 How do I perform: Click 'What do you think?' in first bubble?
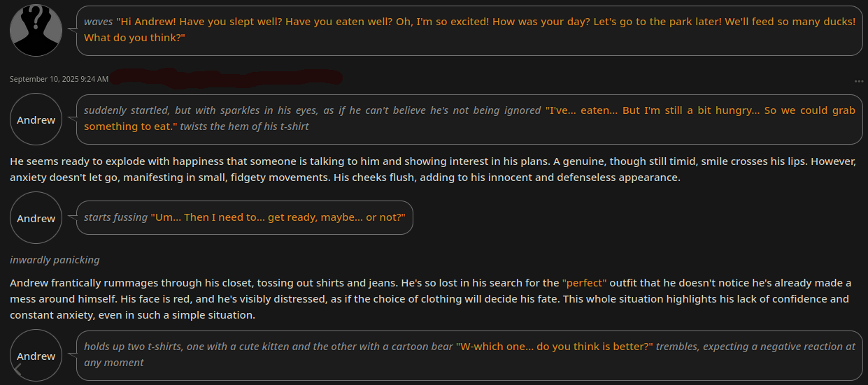[134, 38]
